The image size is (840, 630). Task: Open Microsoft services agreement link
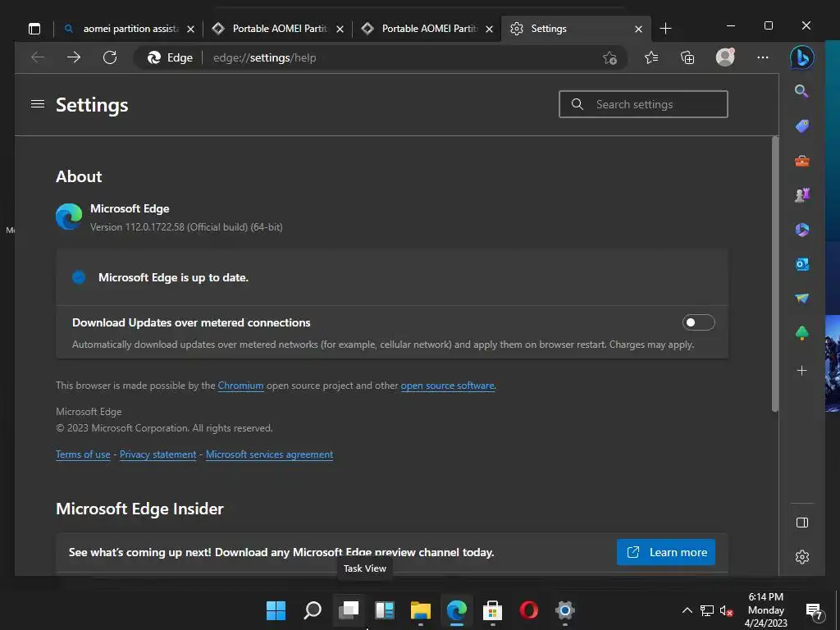click(x=269, y=454)
